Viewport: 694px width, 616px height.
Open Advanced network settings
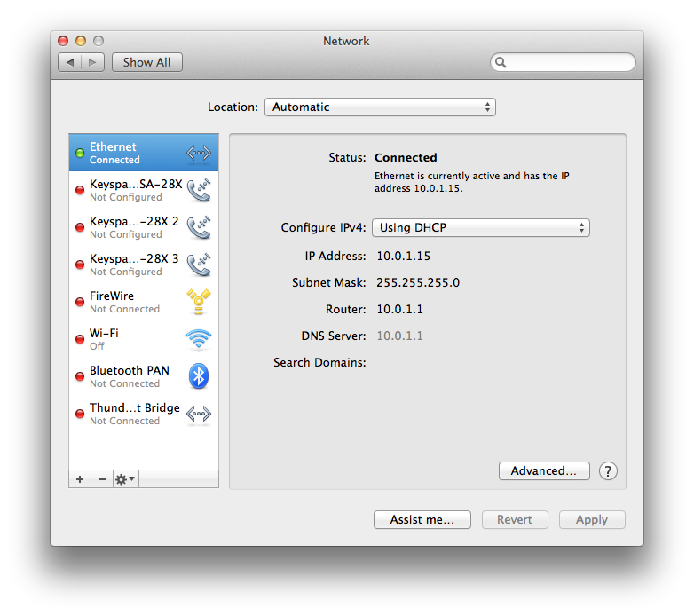[x=544, y=470]
